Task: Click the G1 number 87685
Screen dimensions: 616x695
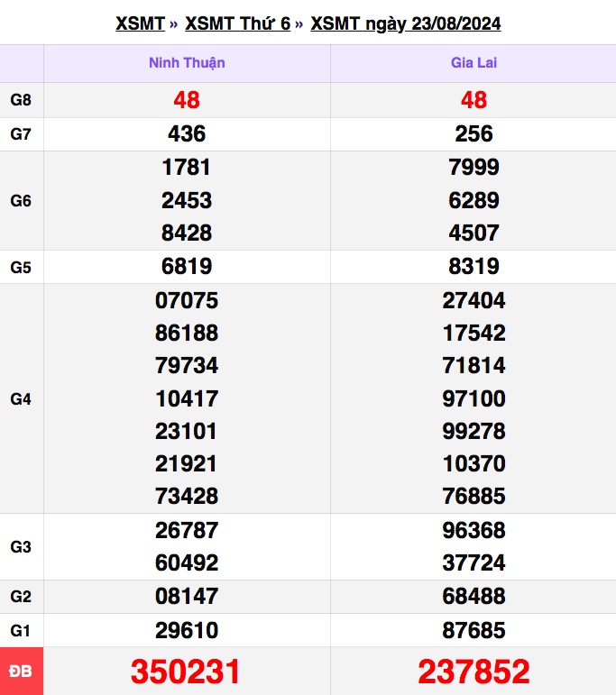Action: (473, 630)
